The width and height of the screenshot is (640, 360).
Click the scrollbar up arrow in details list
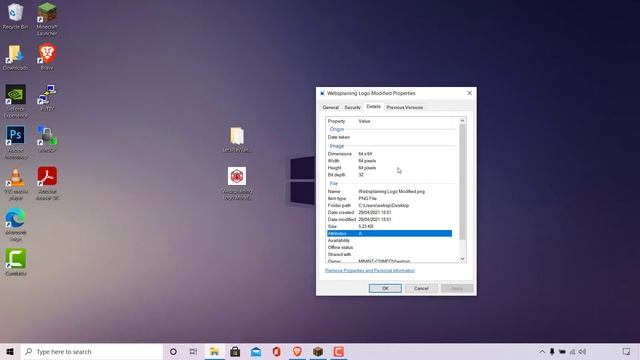coord(462,120)
